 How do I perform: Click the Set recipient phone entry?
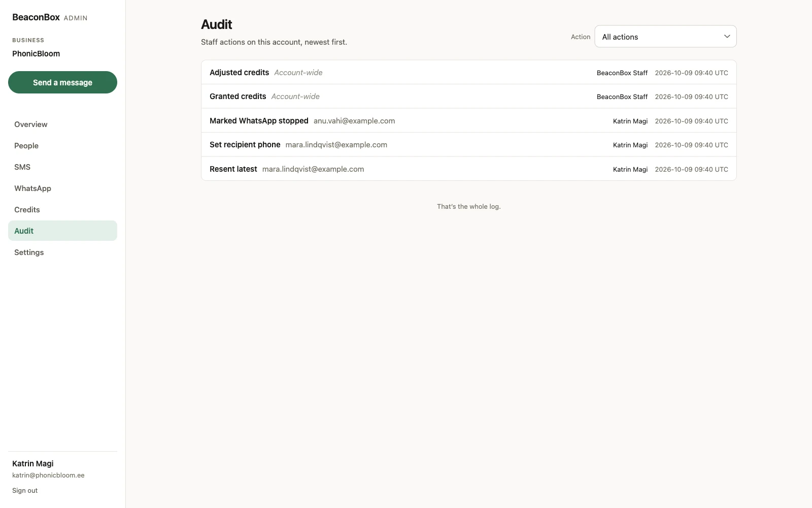click(469, 145)
